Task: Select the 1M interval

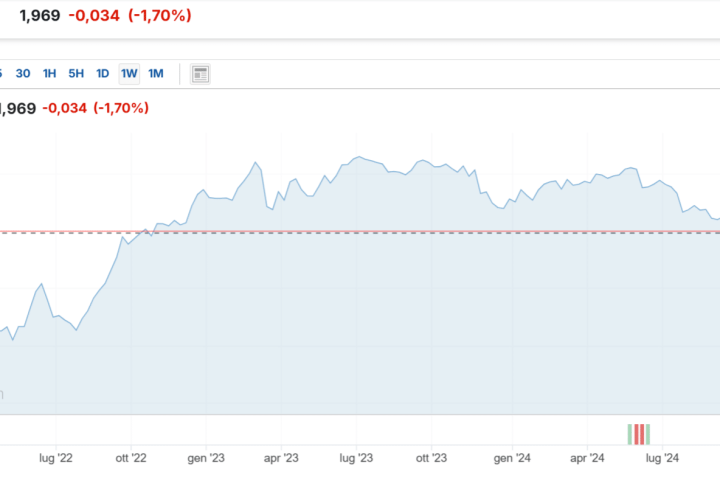Action: (155, 74)
